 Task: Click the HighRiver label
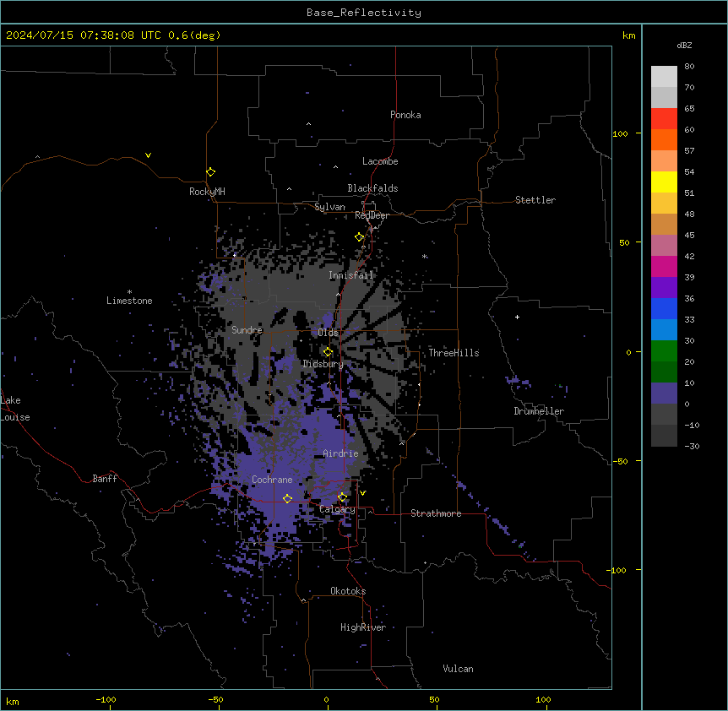[363, 627]
